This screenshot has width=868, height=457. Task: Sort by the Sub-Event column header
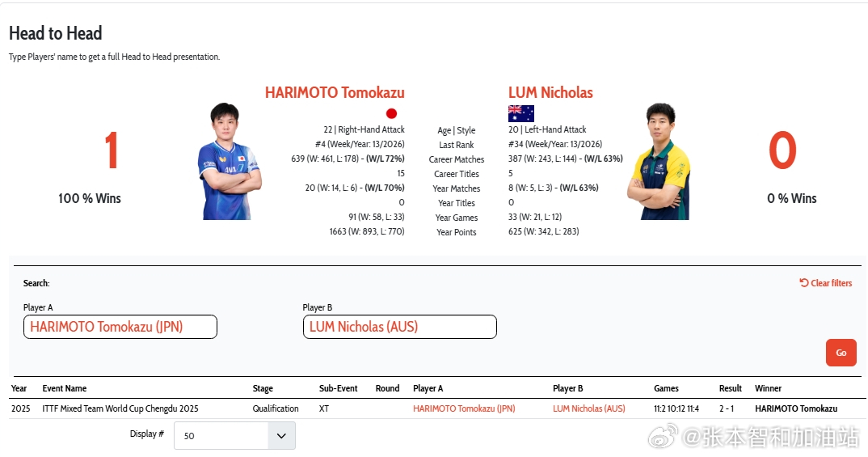(x=339, y=388)
